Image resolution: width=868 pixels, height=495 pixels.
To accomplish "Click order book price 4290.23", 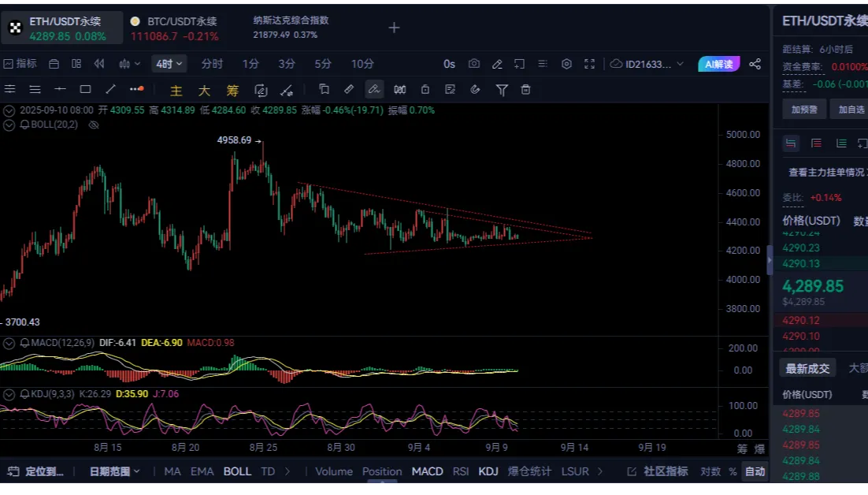I will (x=801, y=248).
